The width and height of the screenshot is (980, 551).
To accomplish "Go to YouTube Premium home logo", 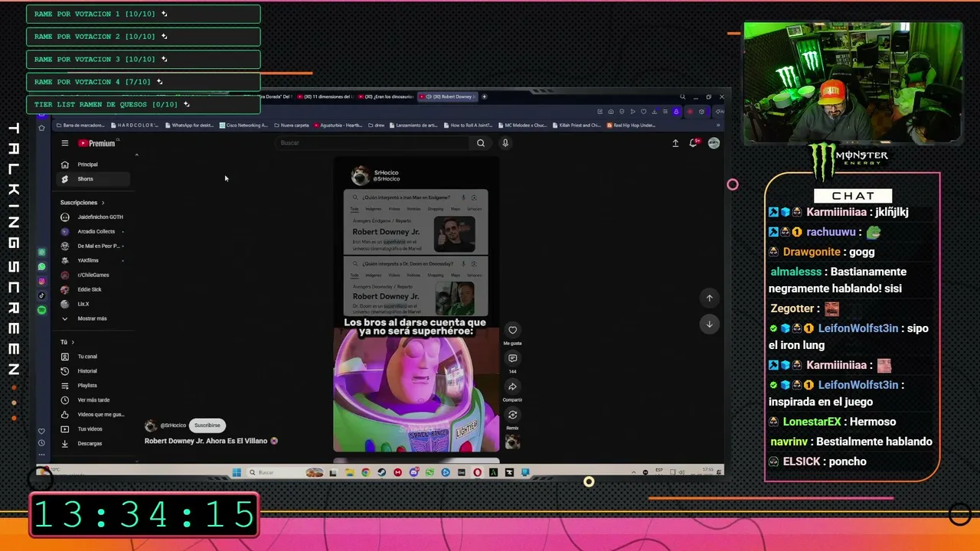I will pyautogui.click(x=96, y=143).
